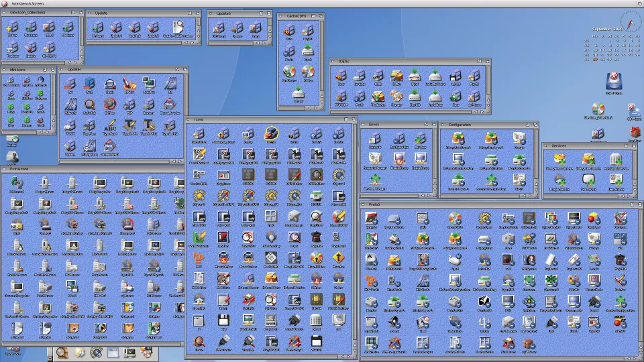This screenshot has height=362, width=644.
Task: Open the ABC text icon in Update1
Action: point(110,127)
